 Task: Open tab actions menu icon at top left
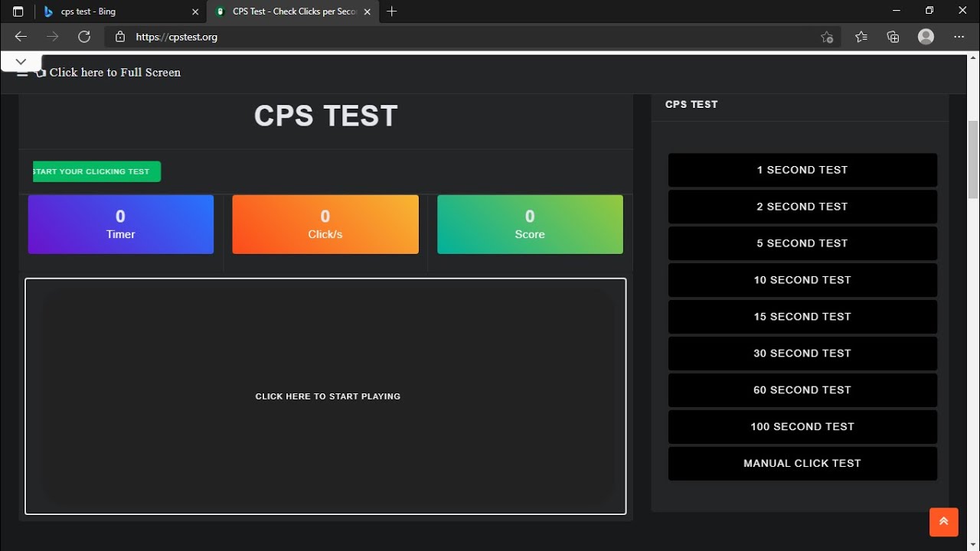(18, 11)
